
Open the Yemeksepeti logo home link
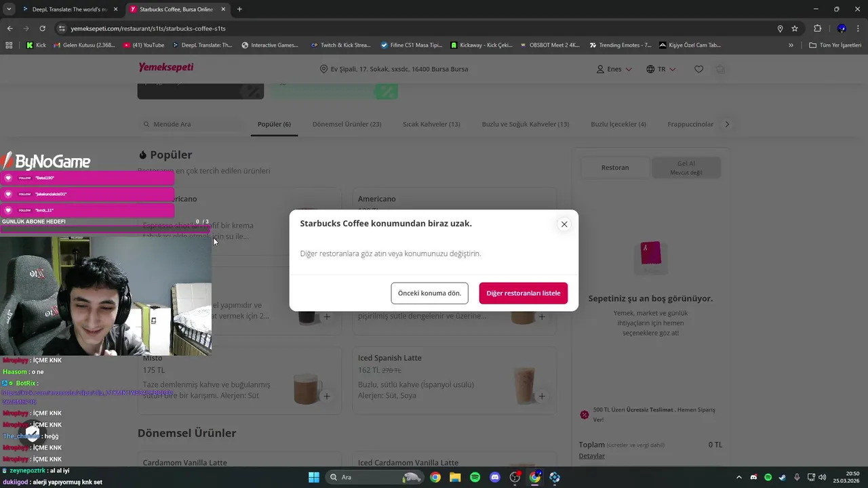click(x=166, y=68)
